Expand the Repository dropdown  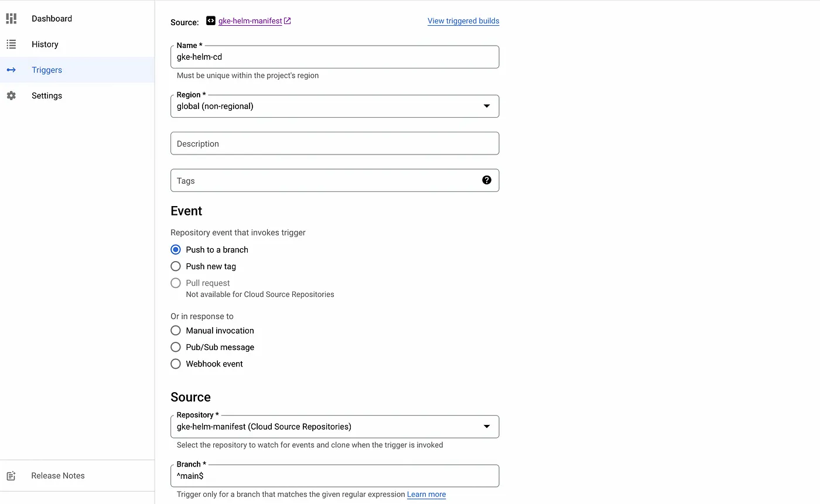(x=487, y=426)
